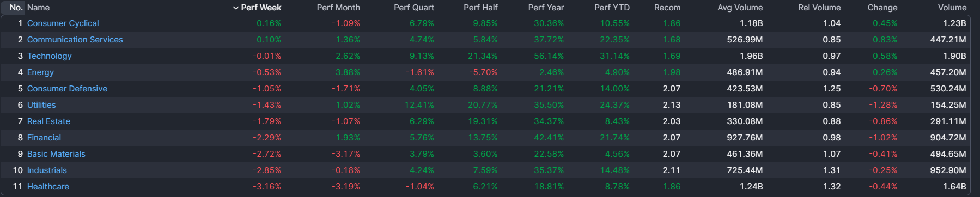The image size is (980, 197).
Task: Open the Consumer Cyclical sector link
Action: click(63, 23)
